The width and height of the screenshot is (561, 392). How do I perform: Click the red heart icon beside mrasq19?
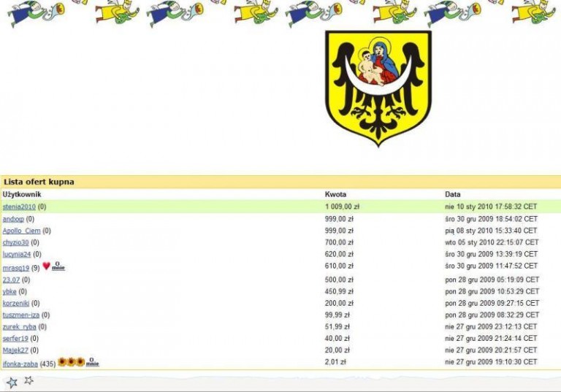pos(46,266)
